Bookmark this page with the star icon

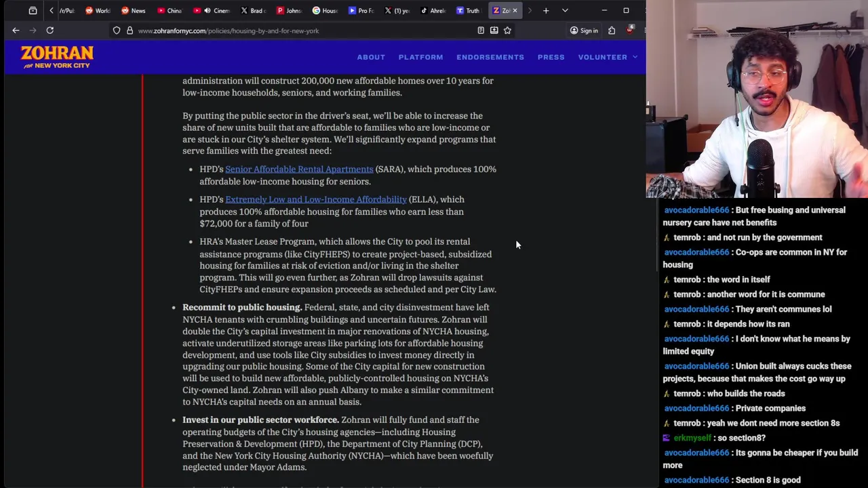507,30
